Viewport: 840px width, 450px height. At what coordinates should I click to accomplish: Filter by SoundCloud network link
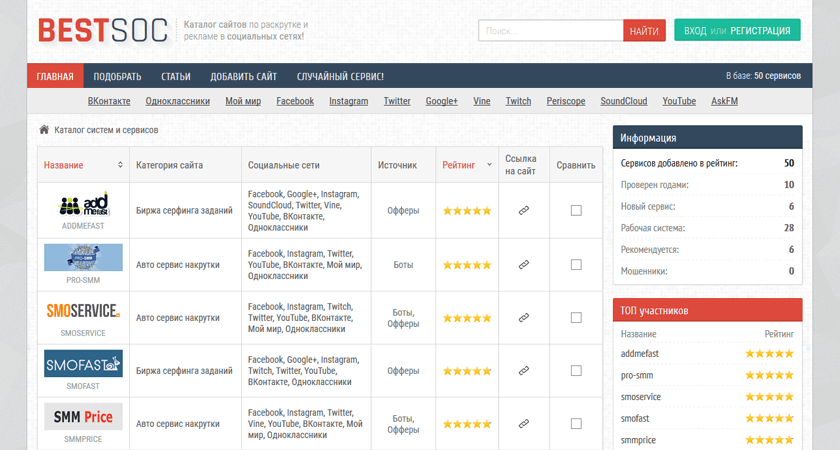[x=624, y=101]
